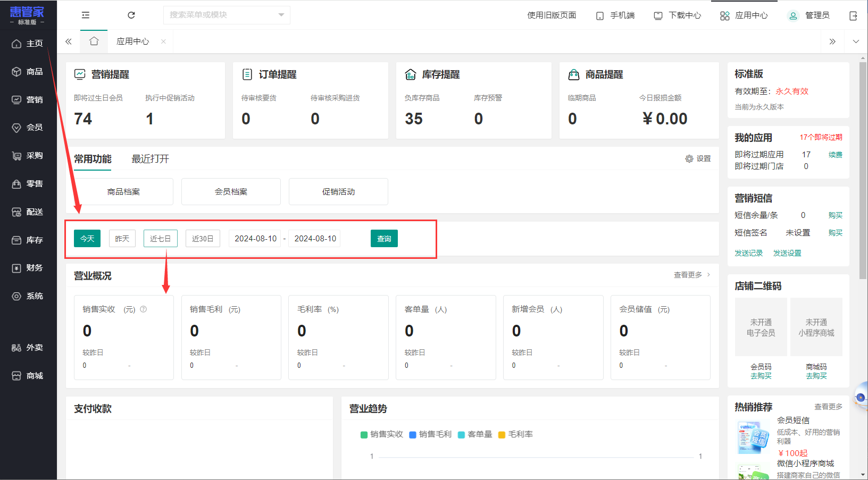Open 促销活动 shortcut
The height and width of the screenshot is (480, 868).
[x=338, y=191]
